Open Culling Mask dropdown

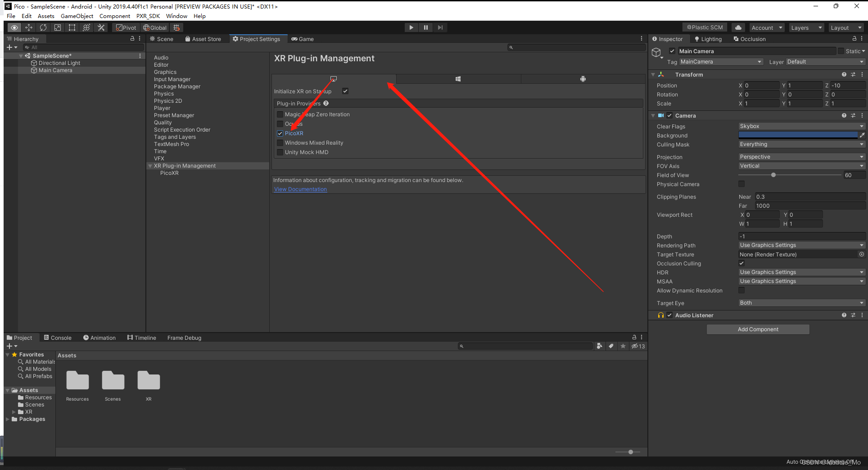[801, 144]
